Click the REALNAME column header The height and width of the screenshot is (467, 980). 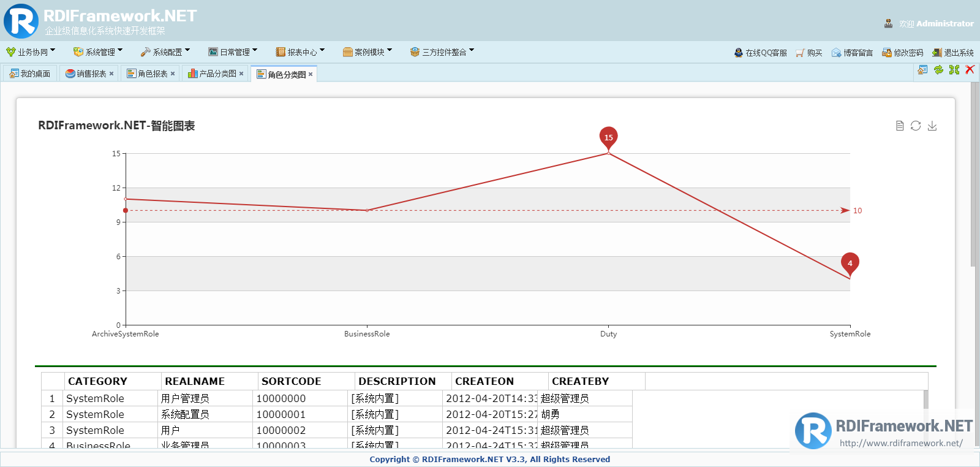point(209,381)
